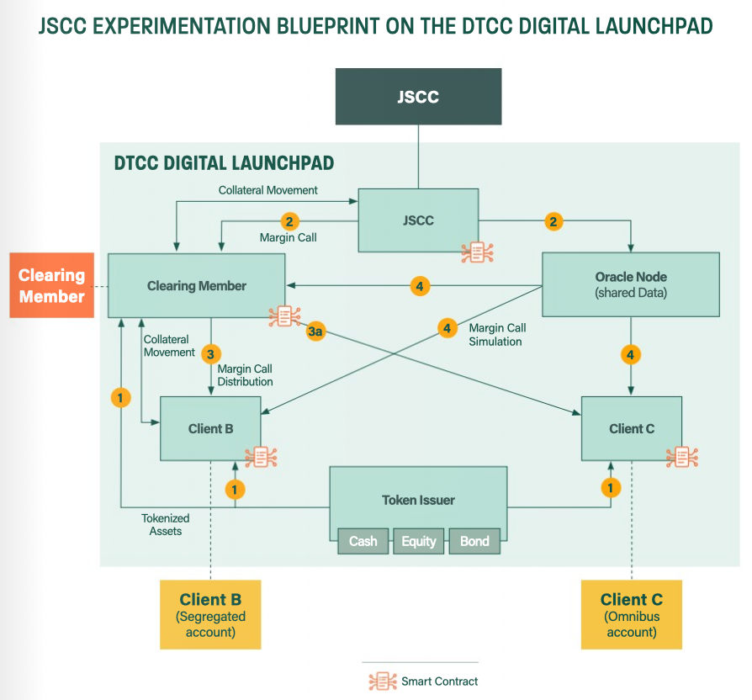Viewport: 752px width, 700px height.
Task: Select the Oracle Node (shared Data) box
Action: pos(631,284)
